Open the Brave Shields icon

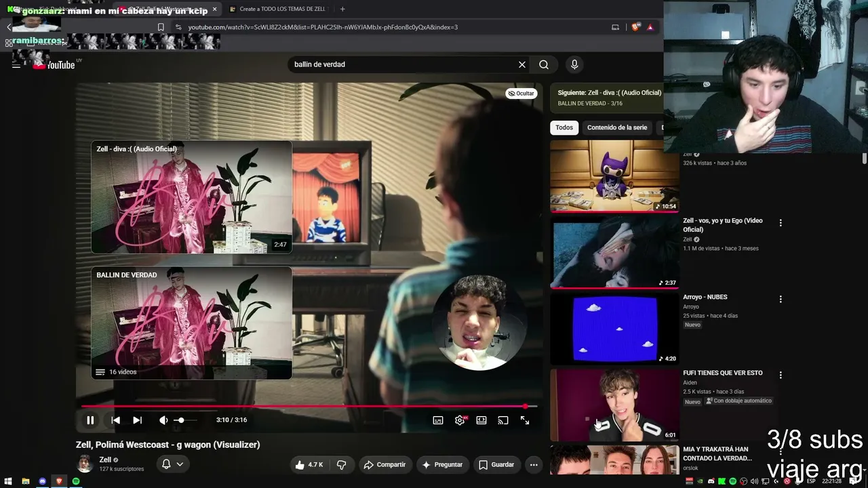[635, 27]
